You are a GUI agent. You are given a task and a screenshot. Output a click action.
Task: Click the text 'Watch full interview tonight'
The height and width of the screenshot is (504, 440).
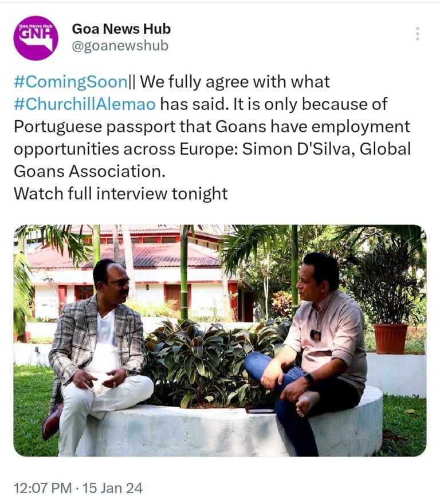pos(121,194)
